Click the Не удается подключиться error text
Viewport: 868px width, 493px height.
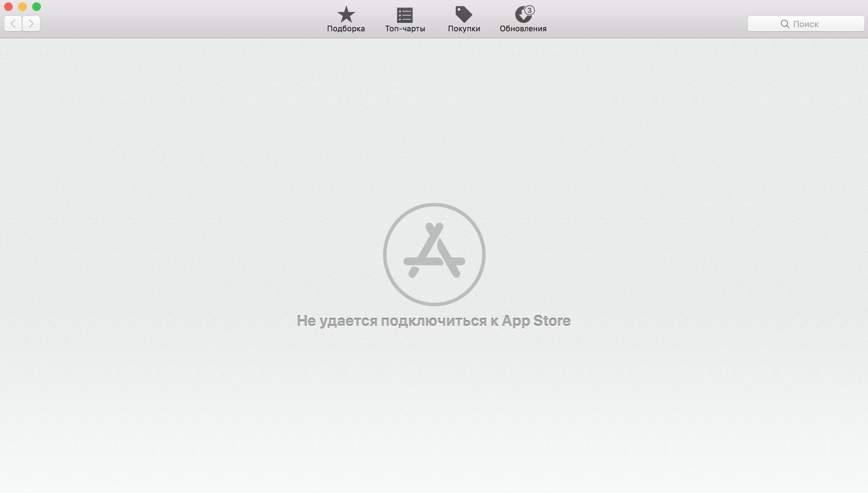tap(434, 321)
